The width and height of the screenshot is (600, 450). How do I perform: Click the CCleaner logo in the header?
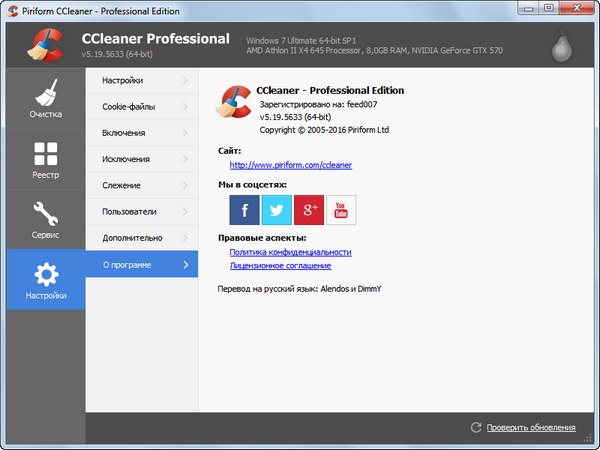click(40, 46)
